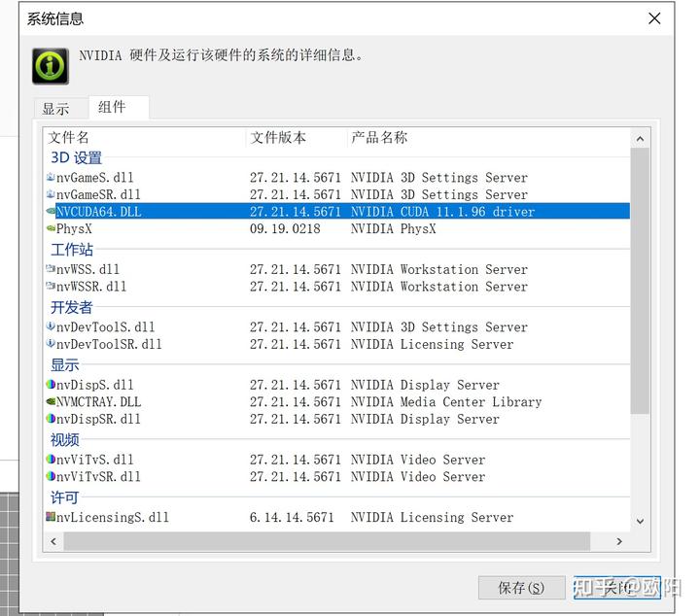
Task: Select the PhysX file name
Action: 74,229
